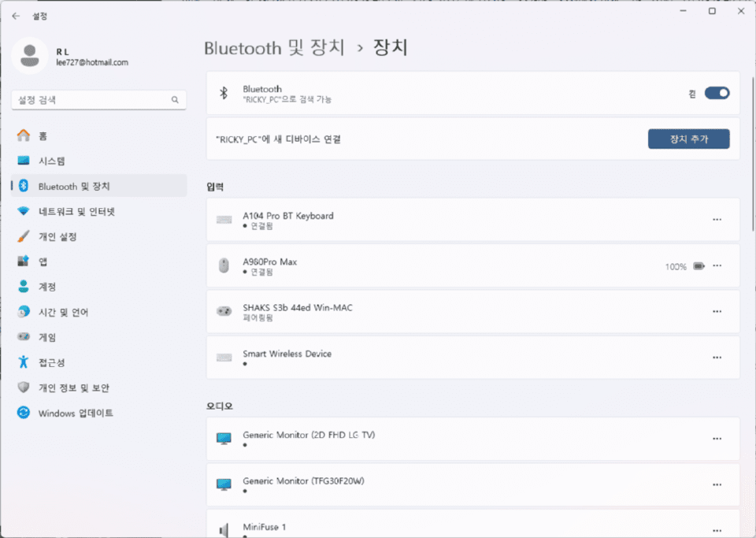Open more options for Smart Wireless Device
Screen dimensions: 756x538
click(717, 358)
